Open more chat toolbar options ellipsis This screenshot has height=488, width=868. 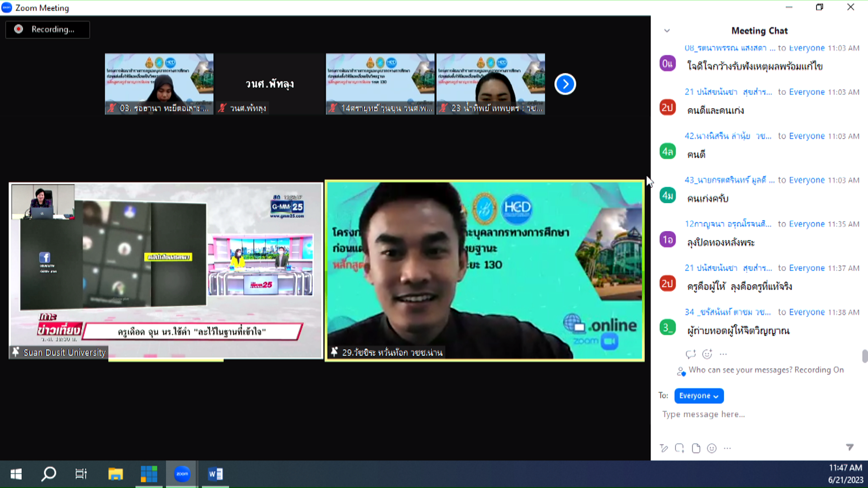click(x=727, y=448)
